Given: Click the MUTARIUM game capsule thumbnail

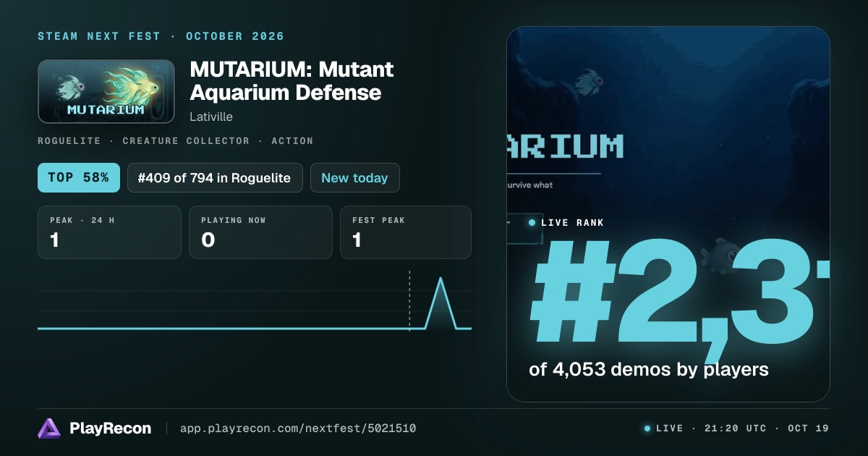Looking at the screenshot, I should click(x=106, y=91).
